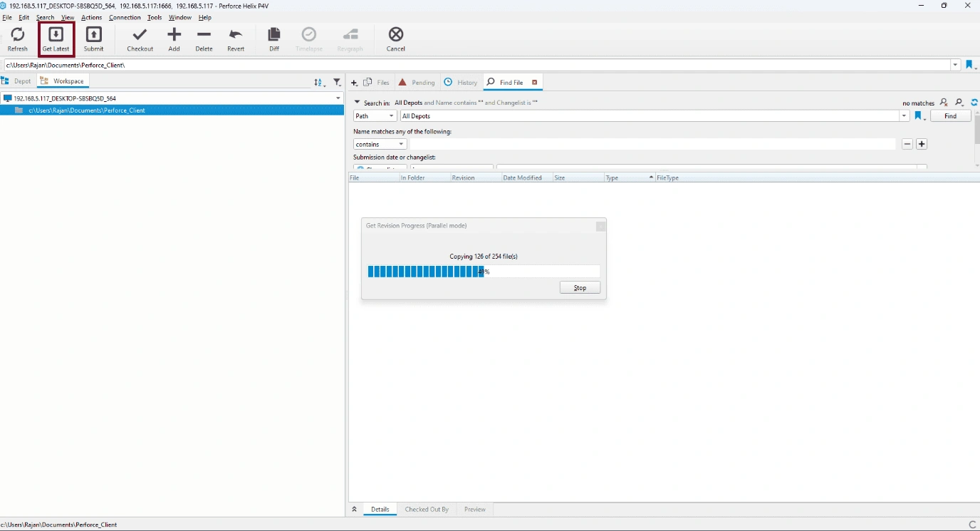Open the tree filter funnel icon
Image resolution: width=980 pixels, height=531 pixels.
click(x=337, y=83)
